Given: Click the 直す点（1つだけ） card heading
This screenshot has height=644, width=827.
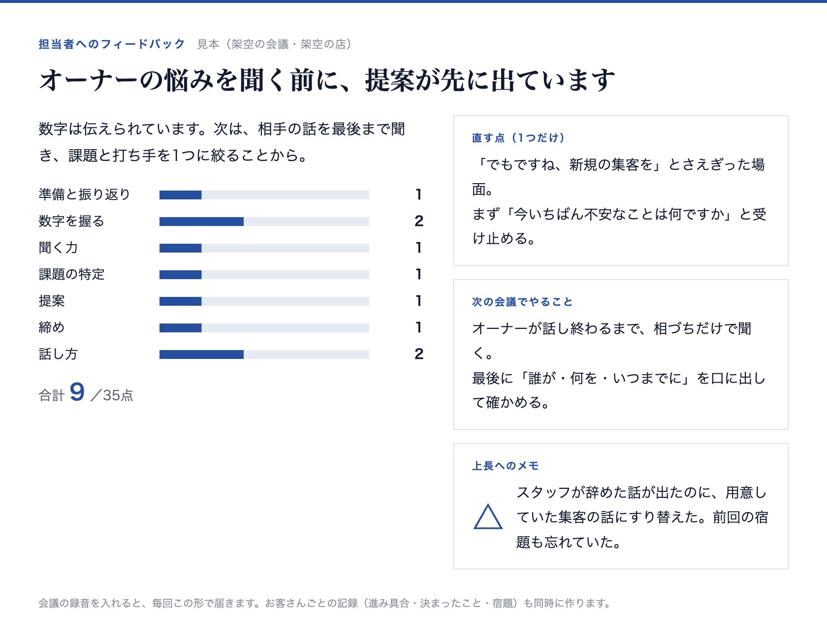Looking at the screenshot, I should 518,138.
